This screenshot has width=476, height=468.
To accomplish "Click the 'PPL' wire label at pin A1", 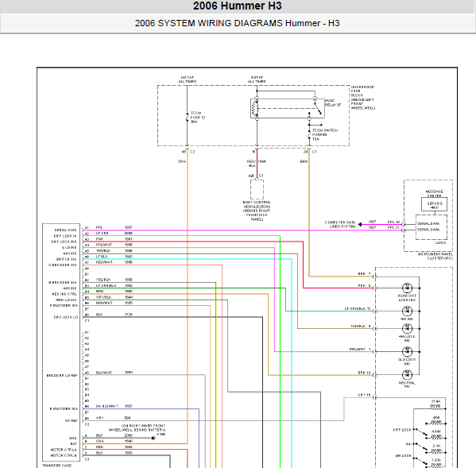I will pyautogui.click(x=99, y=227).
